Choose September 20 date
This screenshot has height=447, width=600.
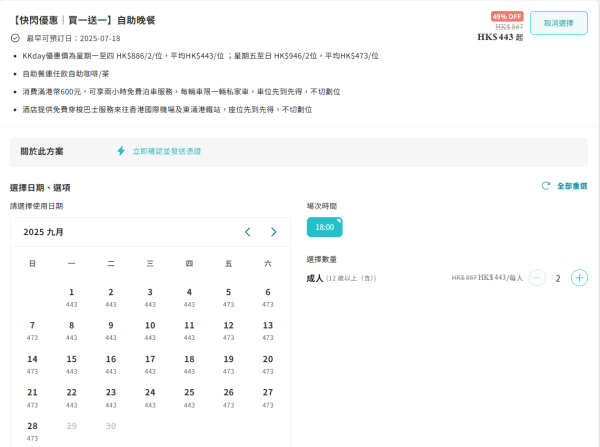pyautogui.click(x=268, y=364)
